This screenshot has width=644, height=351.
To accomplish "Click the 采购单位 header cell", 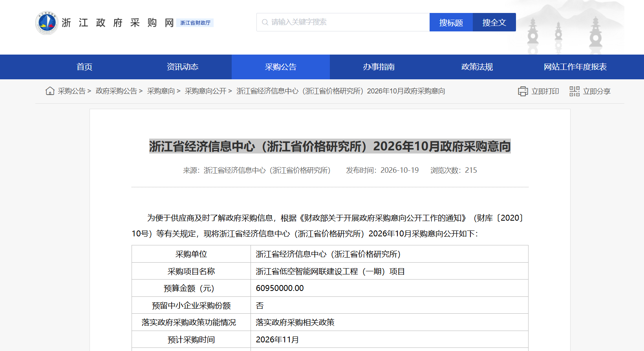I will [x=191, y=254].
